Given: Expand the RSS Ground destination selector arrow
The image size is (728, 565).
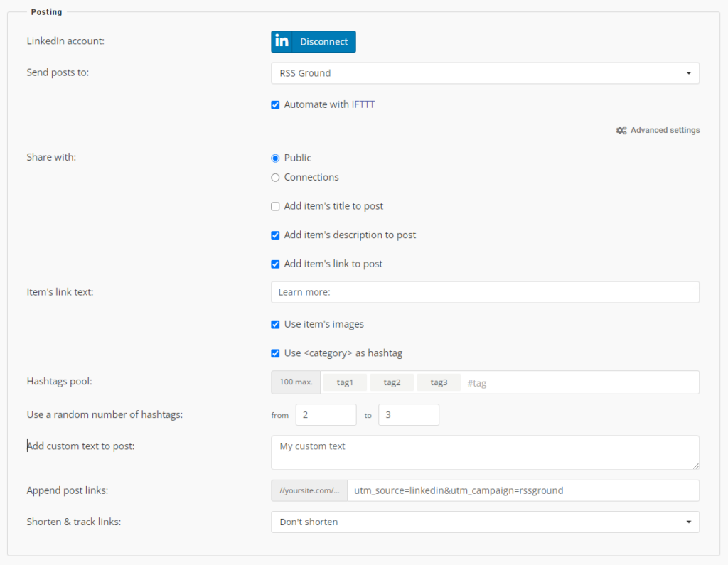Looking at the screenshot, I should [x=687, y=72].
